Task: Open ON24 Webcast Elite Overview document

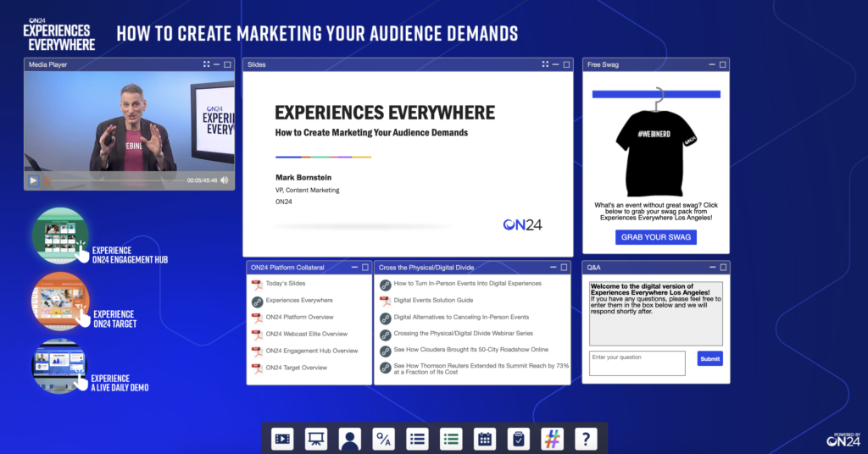Action: pos(306,334)
